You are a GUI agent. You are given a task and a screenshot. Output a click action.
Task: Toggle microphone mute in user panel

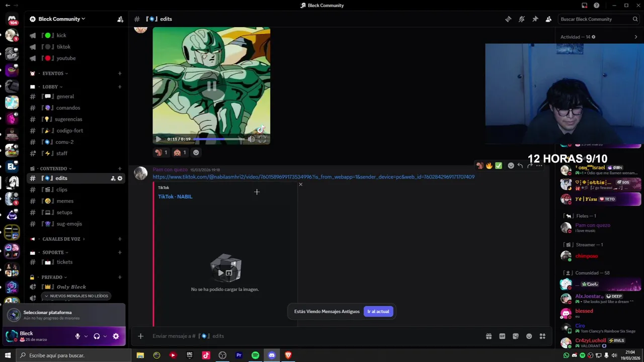[77, 336]
